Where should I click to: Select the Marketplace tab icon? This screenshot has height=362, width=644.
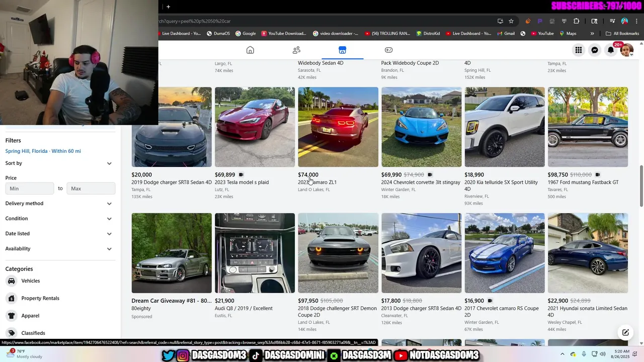342,50
